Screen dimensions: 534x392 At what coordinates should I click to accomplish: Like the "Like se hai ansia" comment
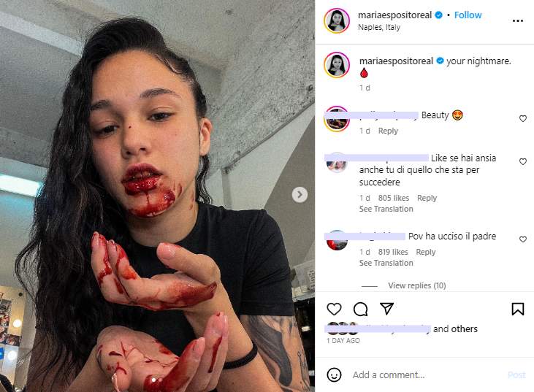coord(522,161)
